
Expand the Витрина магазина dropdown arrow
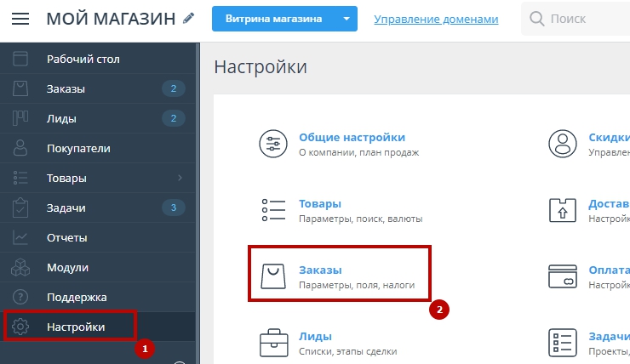click(346, 19)
